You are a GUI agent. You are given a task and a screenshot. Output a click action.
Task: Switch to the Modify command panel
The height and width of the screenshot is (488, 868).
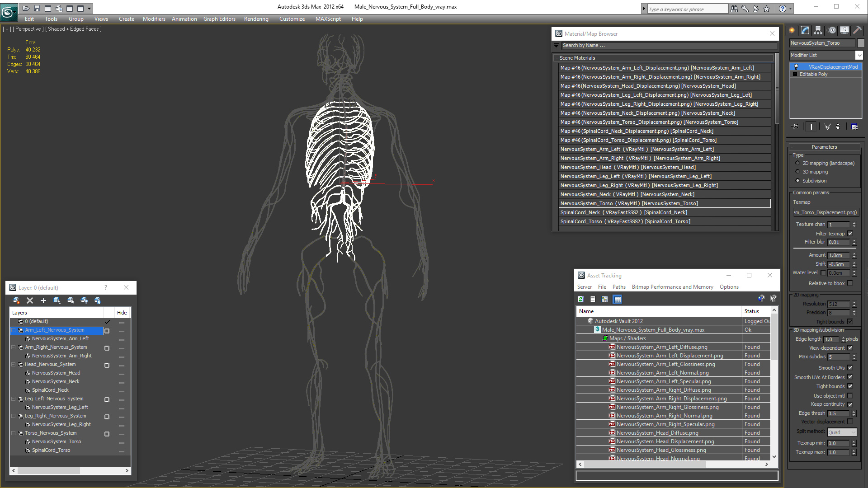click(x=805, y=30)
